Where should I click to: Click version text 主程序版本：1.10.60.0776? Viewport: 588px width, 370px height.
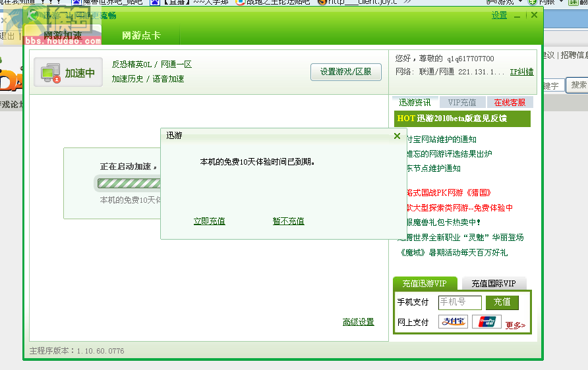[x=77, y=351]
